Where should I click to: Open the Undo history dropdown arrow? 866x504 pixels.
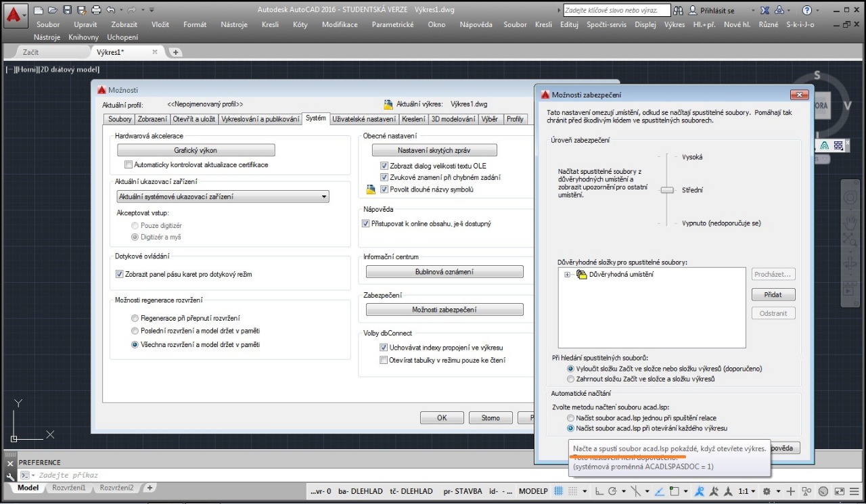pyautogui.click(x=121, y=10)
